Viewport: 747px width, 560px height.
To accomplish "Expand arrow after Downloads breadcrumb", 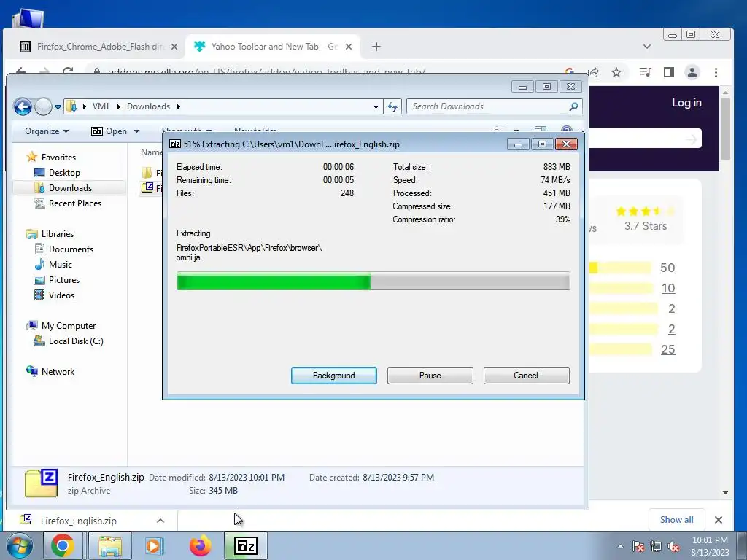I will pos(179,106).
